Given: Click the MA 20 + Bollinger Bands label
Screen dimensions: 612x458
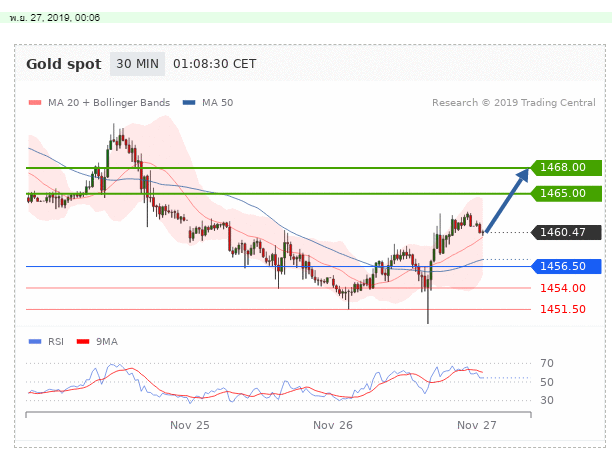Looking at the screenshot, I should pyautogui.click(x=109, y=103).
